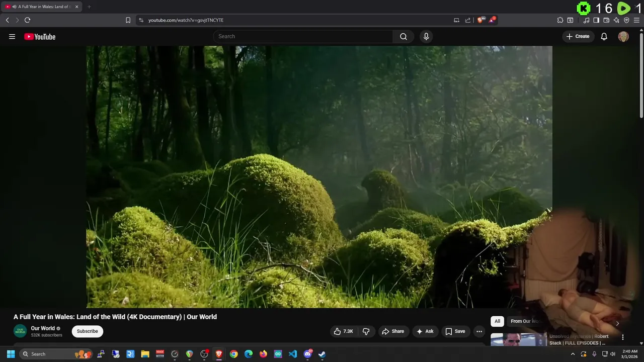Image resolution: width=644 pixels, height=362 pixels.
Task: Toggle the browser sidebar panel
Action: (596, 20)
